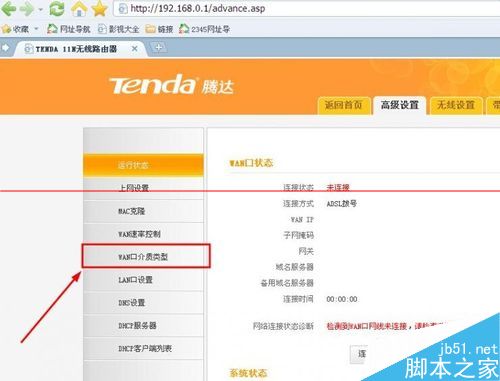This screenshot has width=500, height=381.
Task: Click the tab list arrow left of the TENDA tab
Action: tap(5, 48)
